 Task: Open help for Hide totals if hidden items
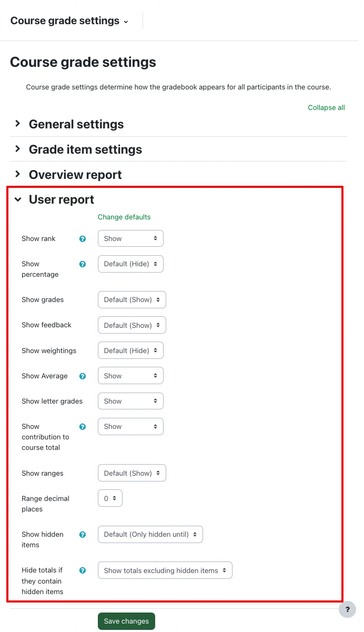83,570
